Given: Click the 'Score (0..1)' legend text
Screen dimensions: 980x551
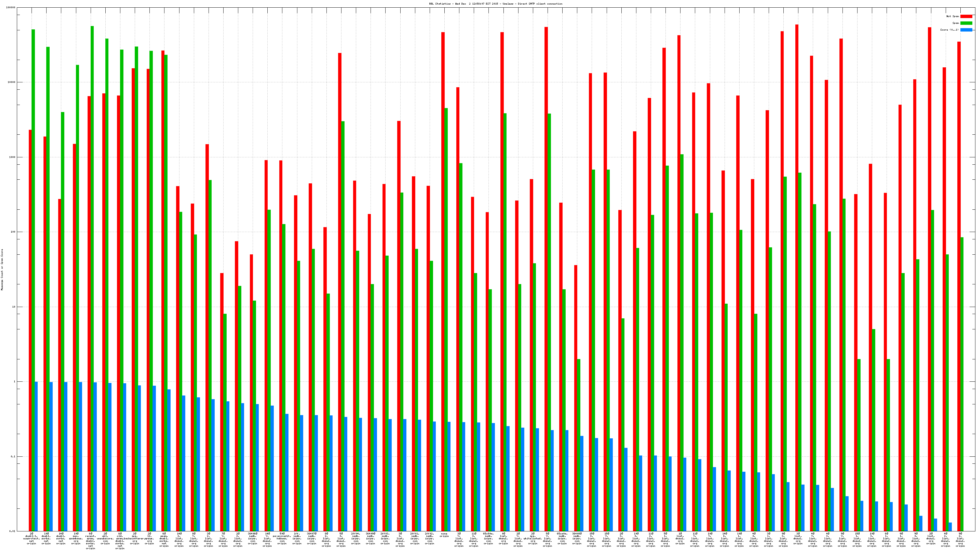Looking at the screenshot, I should click(x=949, y=30).
